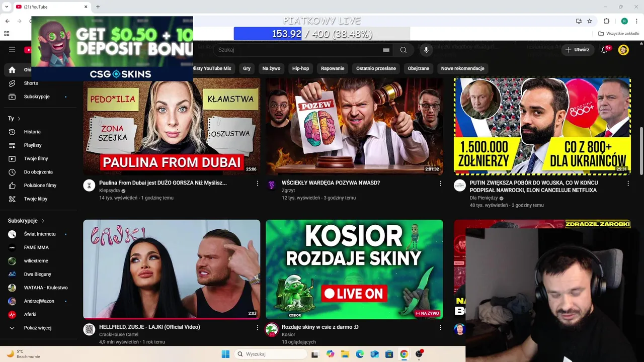Open the Chrome profile R avatar
The width and height of the screenshot is (644, 362).
(x=624, y=21)
